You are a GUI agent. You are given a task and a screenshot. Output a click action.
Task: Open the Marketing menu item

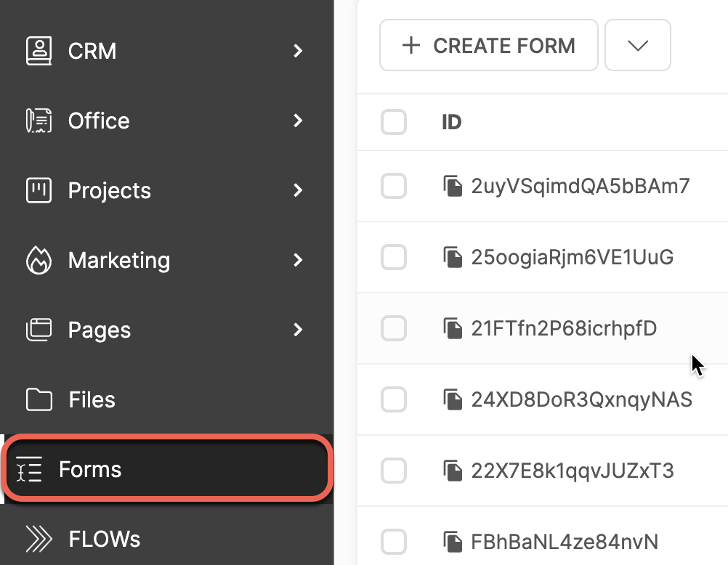[166, 260]
